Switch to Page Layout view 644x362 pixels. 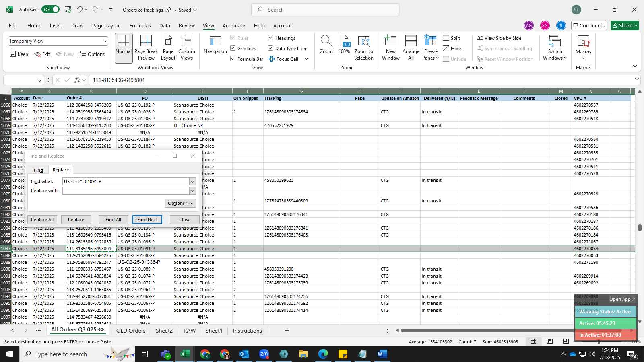(x=168, y=48)
